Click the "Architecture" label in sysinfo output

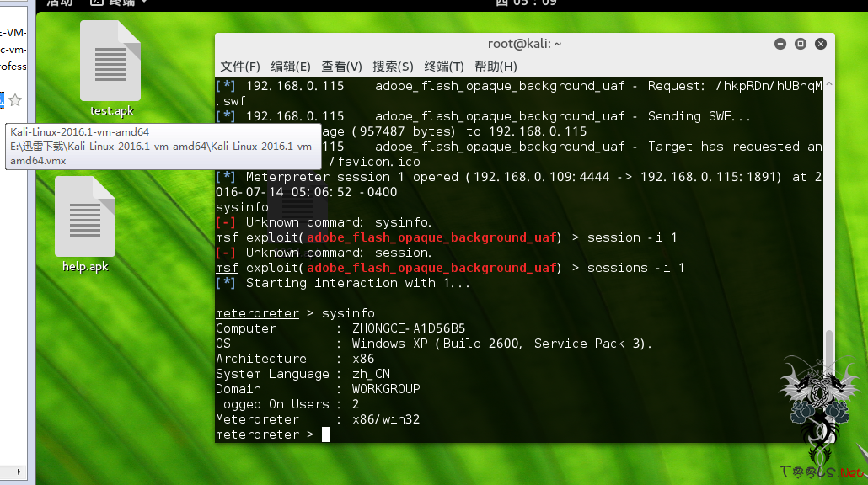[x=260, y=359]
